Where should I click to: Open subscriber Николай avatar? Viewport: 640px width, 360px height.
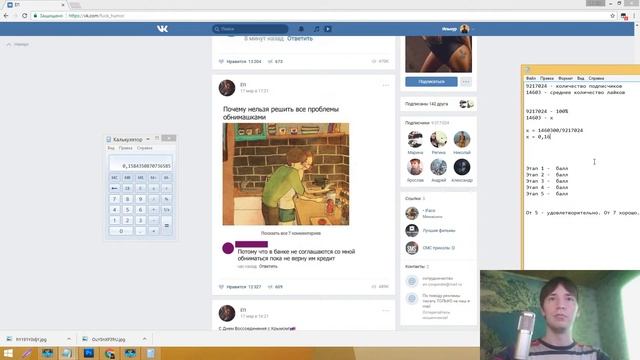click(x=462, y=140)
